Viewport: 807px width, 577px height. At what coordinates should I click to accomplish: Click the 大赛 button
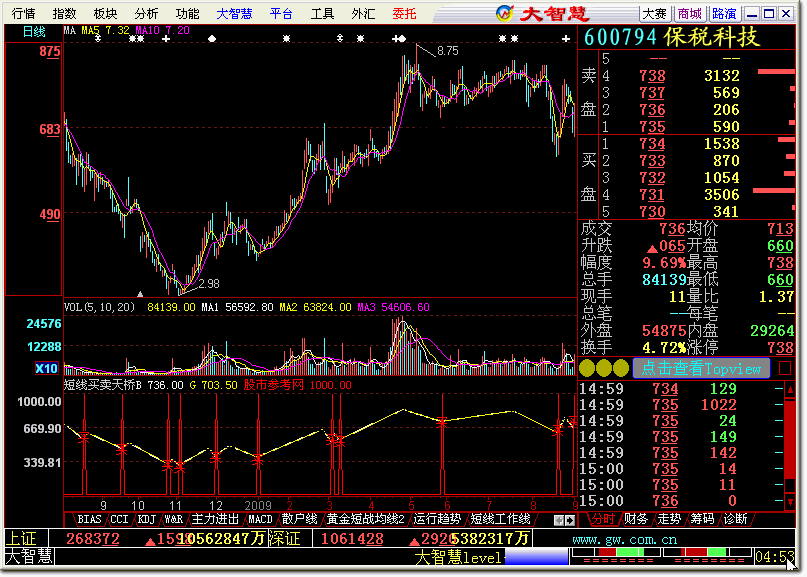655,14
